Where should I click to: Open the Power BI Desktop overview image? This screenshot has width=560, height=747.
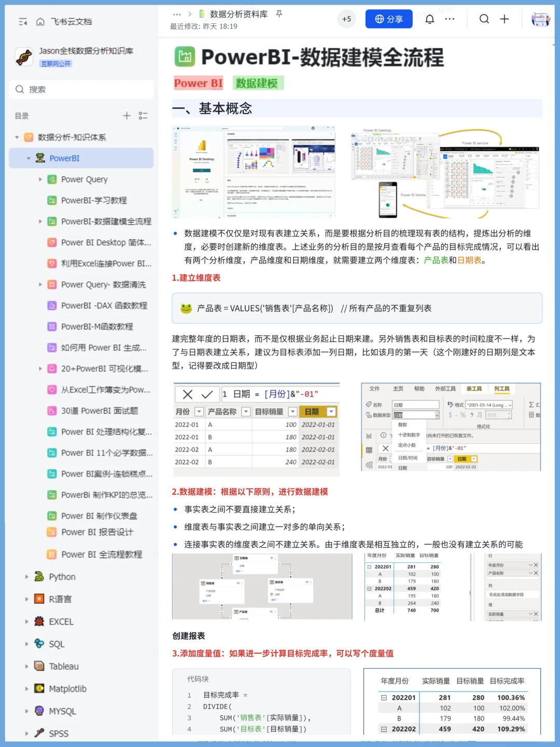pyautogui.click(x=254, y=172)
